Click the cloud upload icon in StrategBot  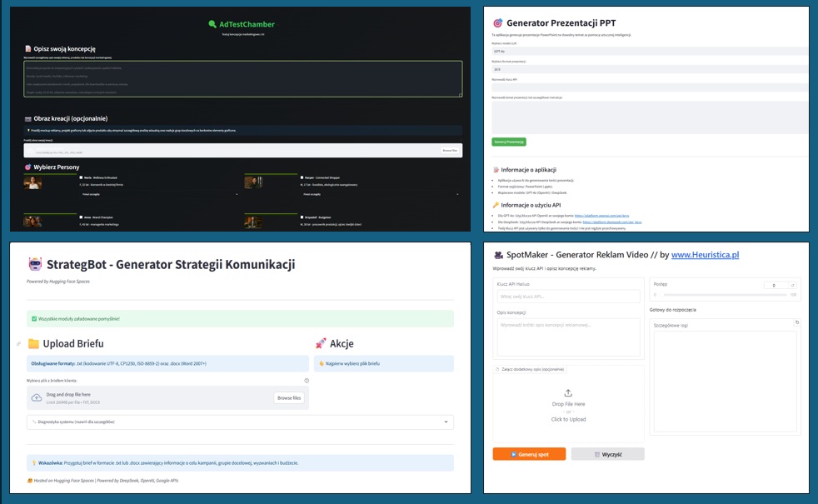pyautogui.click(x=37, y=398)
